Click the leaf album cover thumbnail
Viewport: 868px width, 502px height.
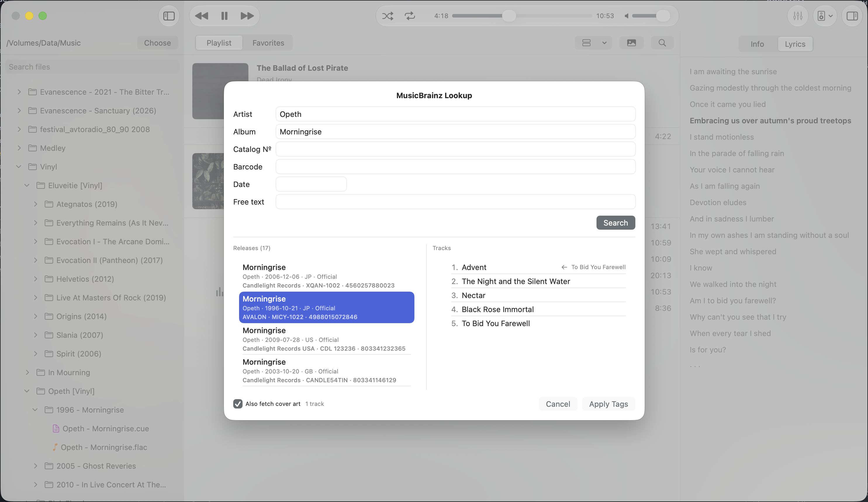coord(208,181)
